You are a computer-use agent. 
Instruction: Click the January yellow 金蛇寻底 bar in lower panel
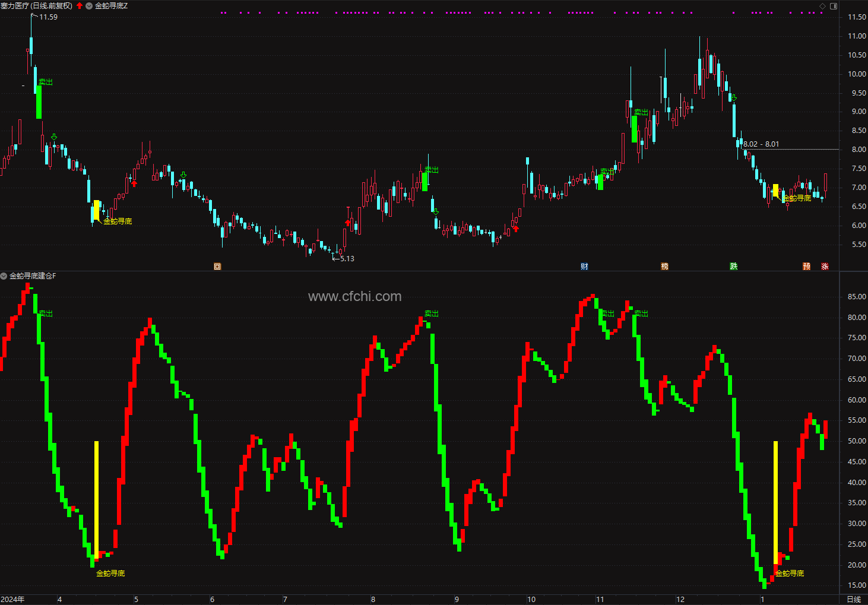point(775,502)
